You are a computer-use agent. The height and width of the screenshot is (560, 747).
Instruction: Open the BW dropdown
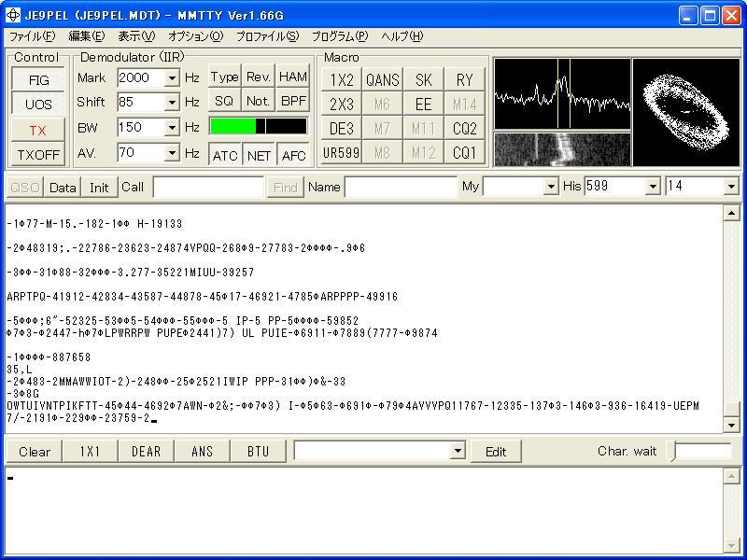tap(172, 127)
